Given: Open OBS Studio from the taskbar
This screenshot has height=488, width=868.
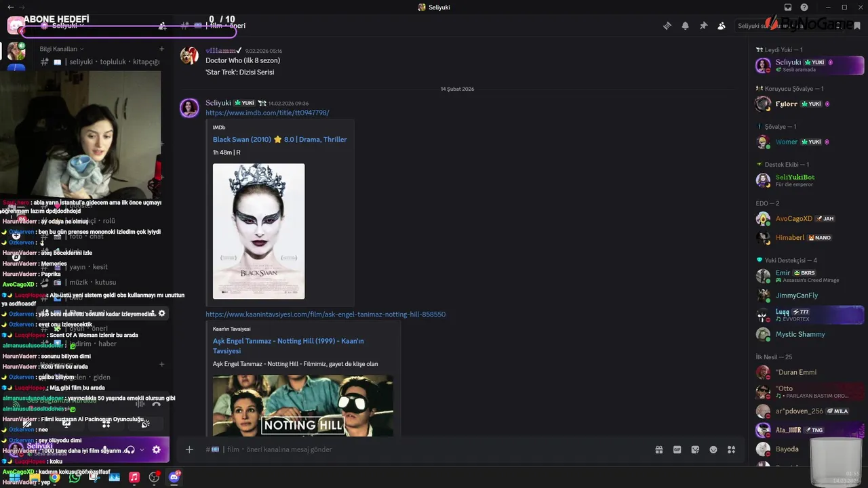Looking at the screenshot, I should pyautogui.click(x=154, y=477).
